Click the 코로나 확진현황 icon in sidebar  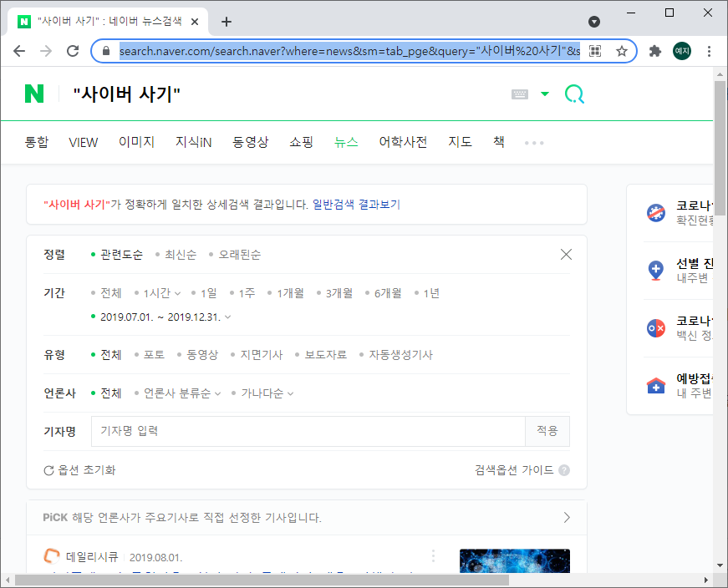[656, 213]
